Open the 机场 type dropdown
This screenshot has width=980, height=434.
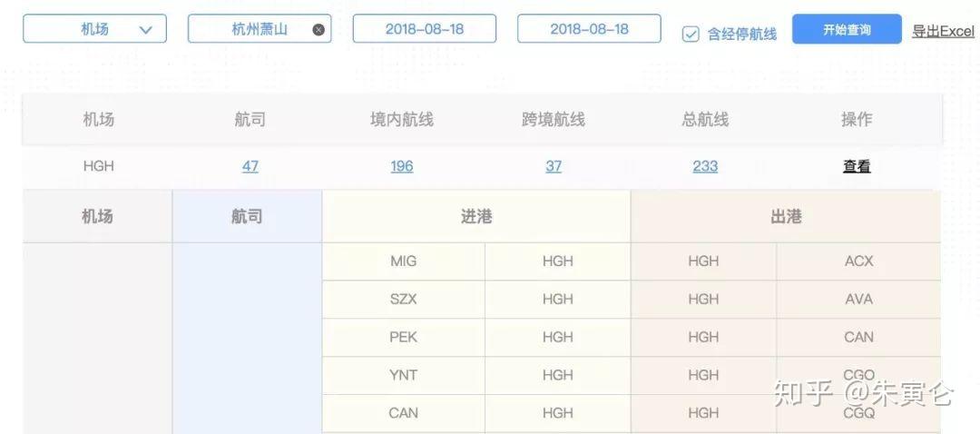[95, 29]
